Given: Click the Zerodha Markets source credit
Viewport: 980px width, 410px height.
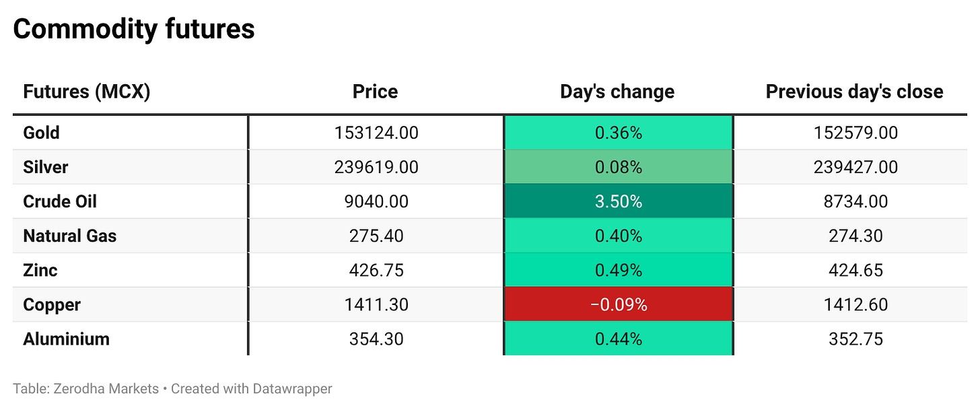Looking at the screenshot, I should [85, 388].
